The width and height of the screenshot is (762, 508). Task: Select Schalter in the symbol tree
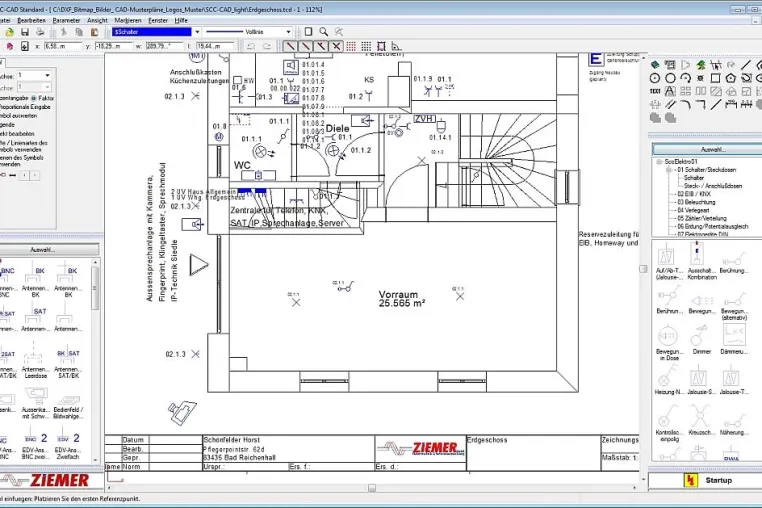693,178
